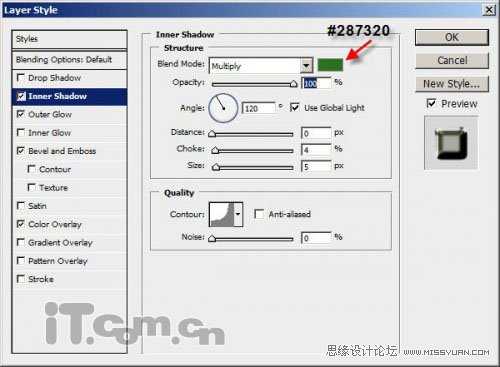
Task: Click the Size slider handle
Action: [216, 167]
